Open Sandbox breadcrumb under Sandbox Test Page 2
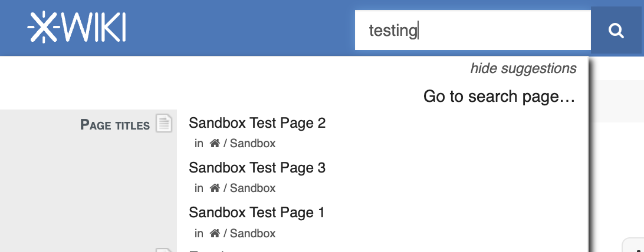 click(252, 143)
